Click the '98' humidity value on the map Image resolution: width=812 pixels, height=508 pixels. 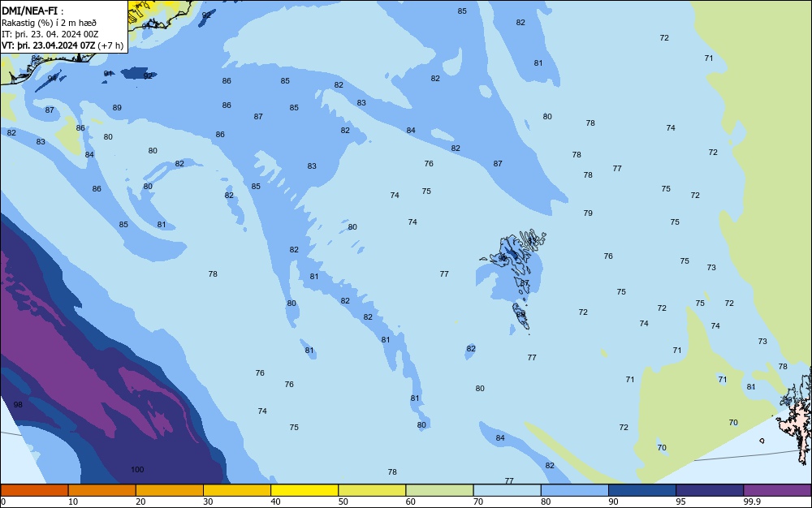[18, 405]
